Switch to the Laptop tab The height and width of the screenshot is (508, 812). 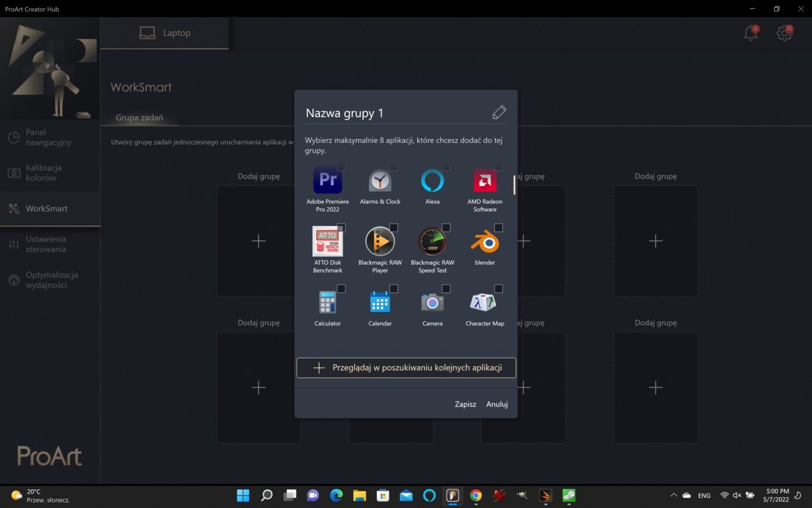[x=165, y=33]
